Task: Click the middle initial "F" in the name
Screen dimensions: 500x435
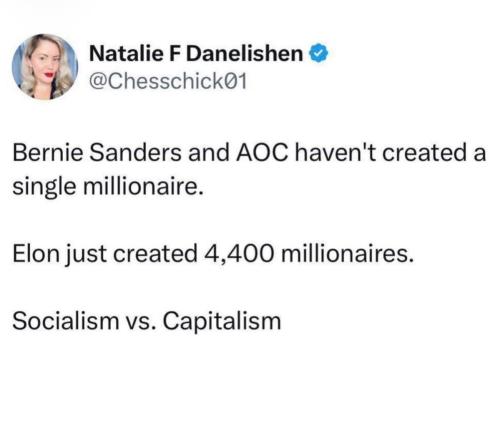Action: tap(175, 54)
